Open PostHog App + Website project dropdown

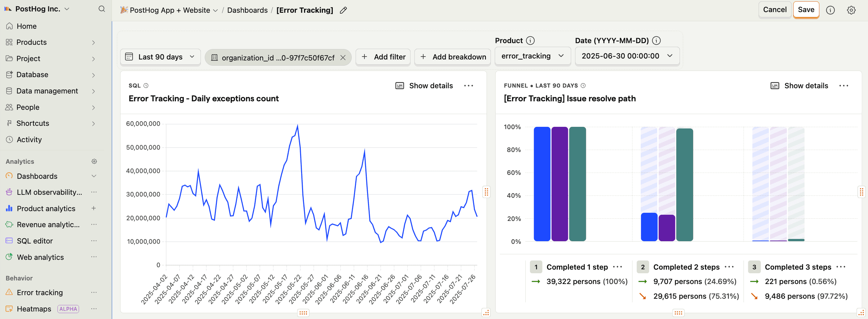point(169,10)
